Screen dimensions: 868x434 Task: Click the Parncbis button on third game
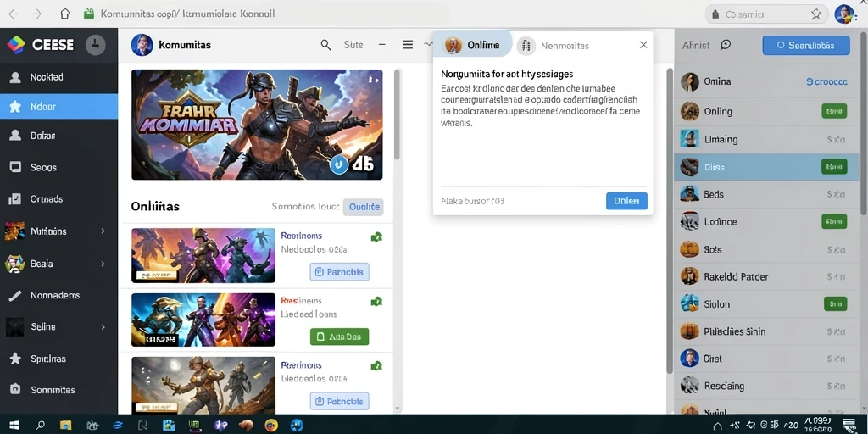(339, 401)
